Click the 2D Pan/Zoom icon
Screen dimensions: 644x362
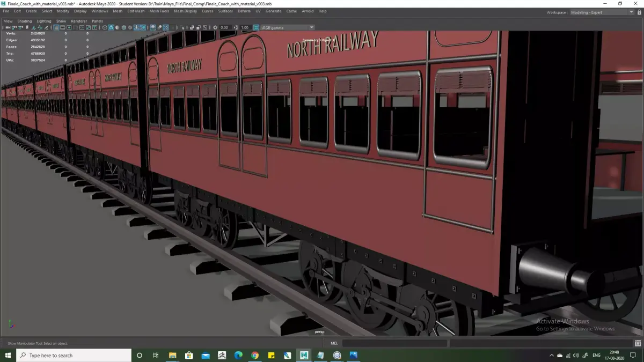(x=40, y=27)
